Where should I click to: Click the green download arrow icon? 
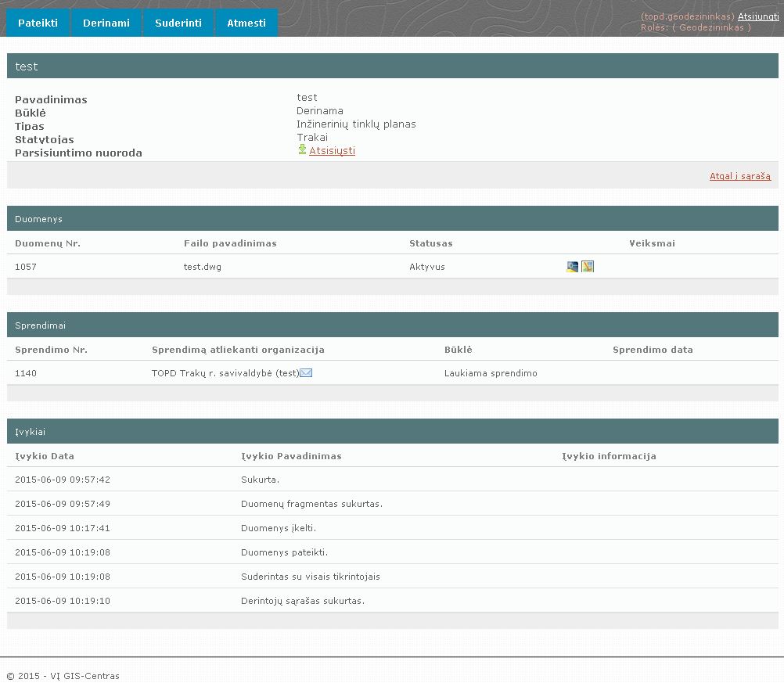(x=302, y=149)
